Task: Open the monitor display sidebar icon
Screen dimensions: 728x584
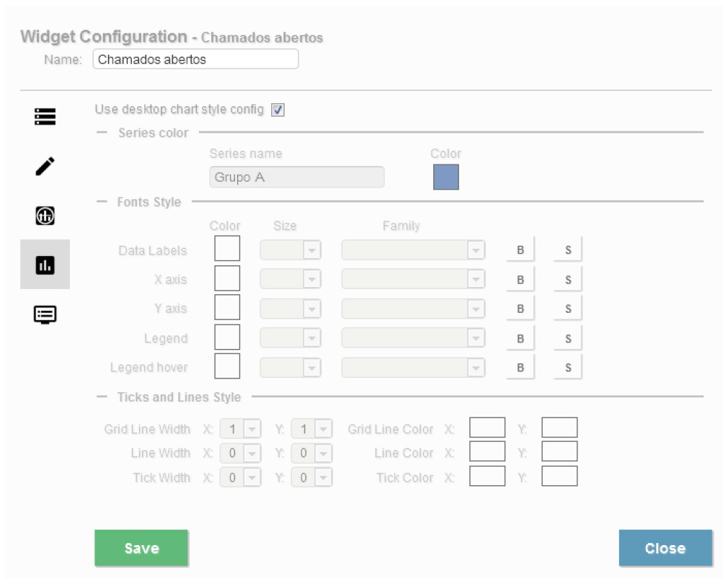Action: pyautogui.click(x=45, y=314)
